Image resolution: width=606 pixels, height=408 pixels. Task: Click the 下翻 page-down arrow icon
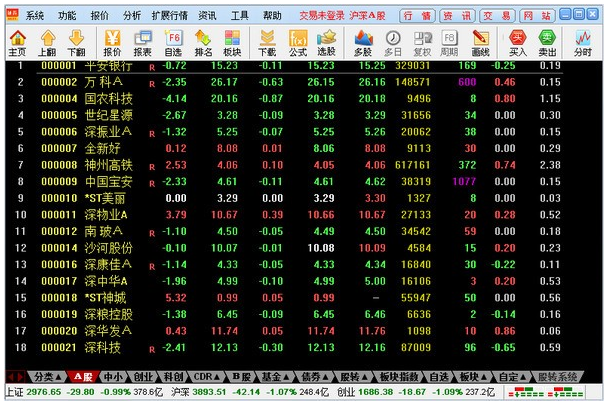pyautogui.click(x=76, y=43)
